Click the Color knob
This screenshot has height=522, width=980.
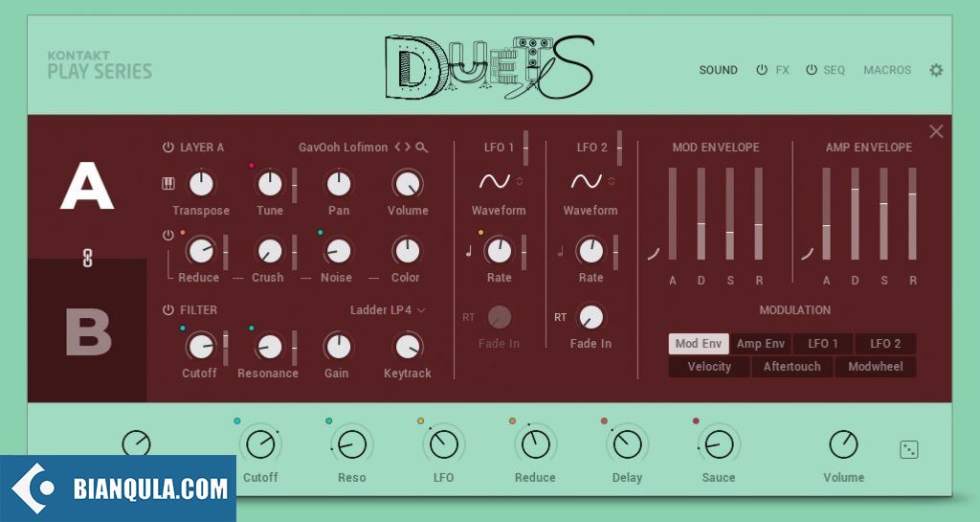pyautogui.click(x=408, y=251)
